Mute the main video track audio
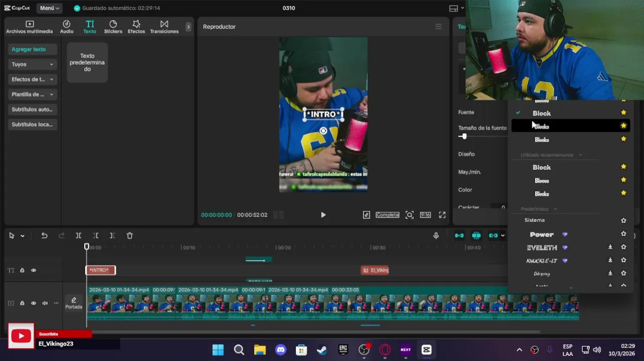 (x=45, y=303)
